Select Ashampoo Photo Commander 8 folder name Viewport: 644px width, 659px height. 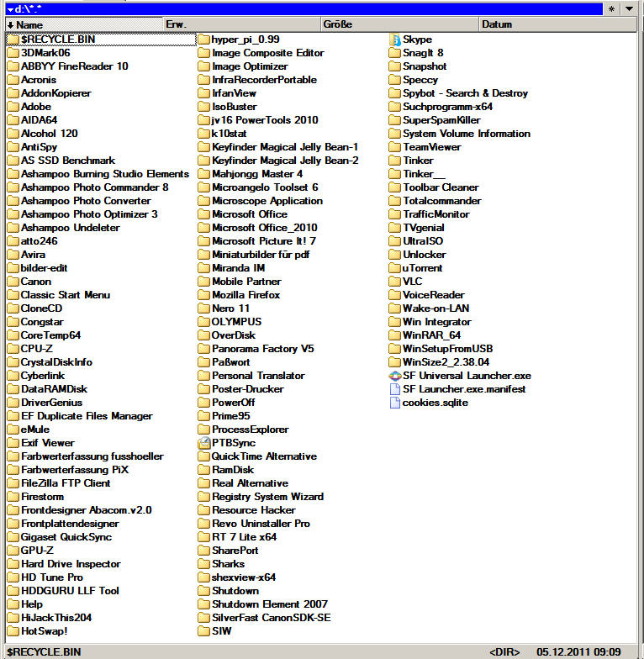(x=94, y=187)
